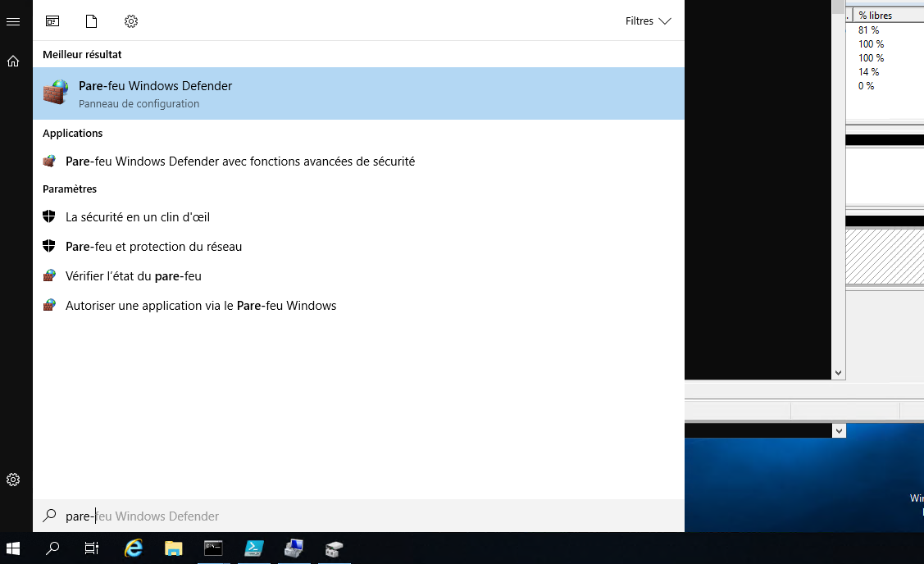Filter results by Applications icon
Screen dimensions: 924x564
[52, 21]
